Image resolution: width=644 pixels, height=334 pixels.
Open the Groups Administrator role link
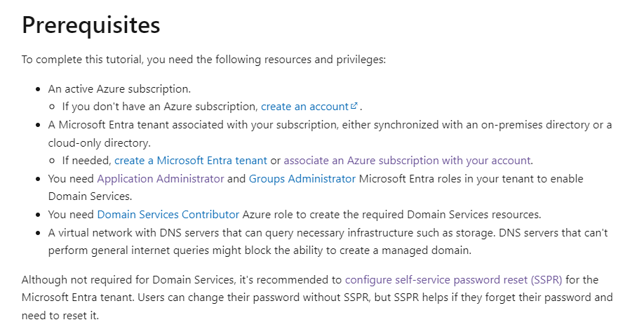(302, 179)
